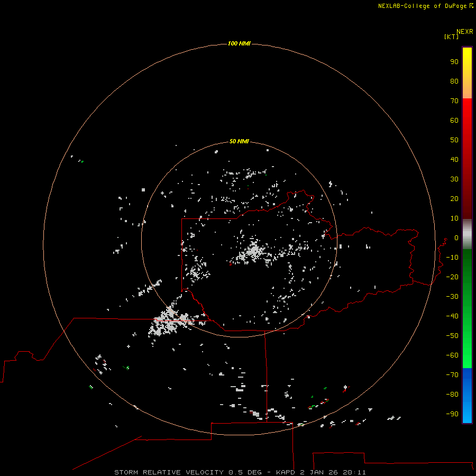Click the -80 knot scale label
This screenshot has height=476, width=476.
click(452, 395)
